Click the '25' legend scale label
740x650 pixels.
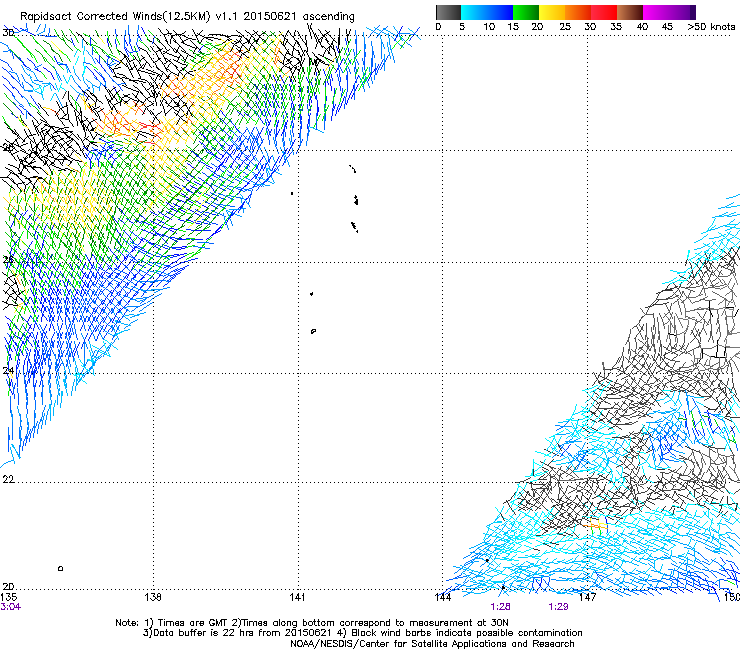coord(565,26)
